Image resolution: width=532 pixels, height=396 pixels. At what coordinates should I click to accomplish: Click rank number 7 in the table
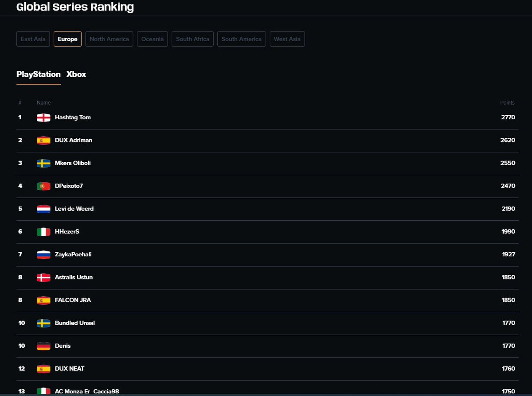[20, 255]
